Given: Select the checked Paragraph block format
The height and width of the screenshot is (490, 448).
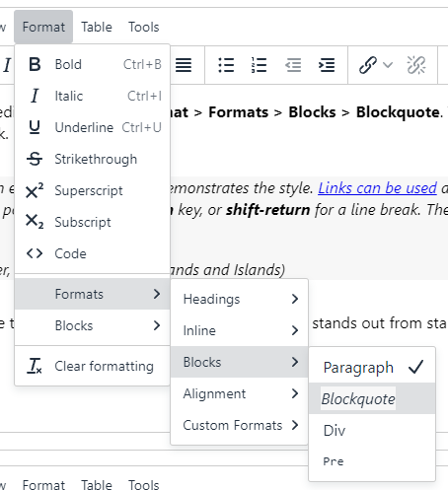Looking at the screenshot, I should click(x=372, y=367).
